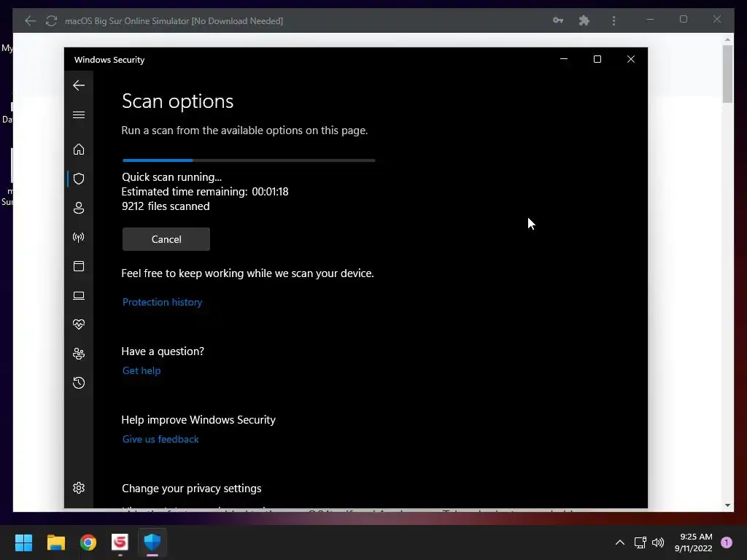This screenshot has height=560, width=747.
Task: Click Give us feedback link
Action: [x=160, y=439]
